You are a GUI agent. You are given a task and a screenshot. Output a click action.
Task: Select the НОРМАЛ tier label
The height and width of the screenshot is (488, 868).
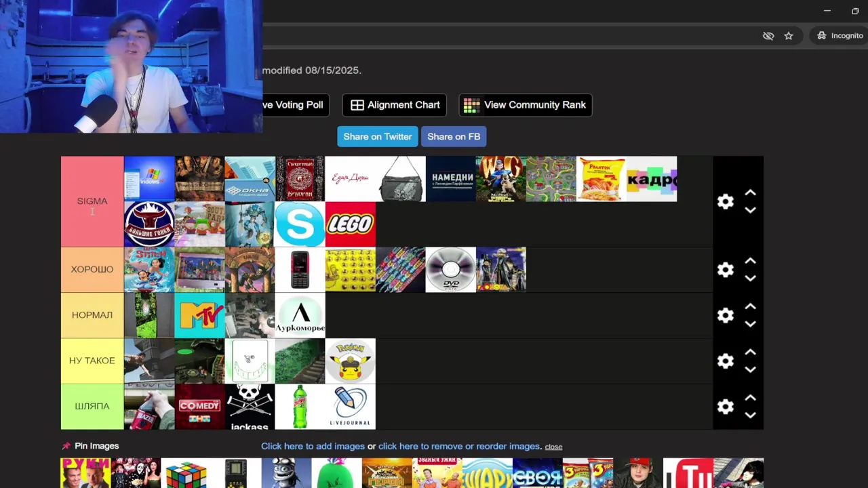[x=92, y=315]
